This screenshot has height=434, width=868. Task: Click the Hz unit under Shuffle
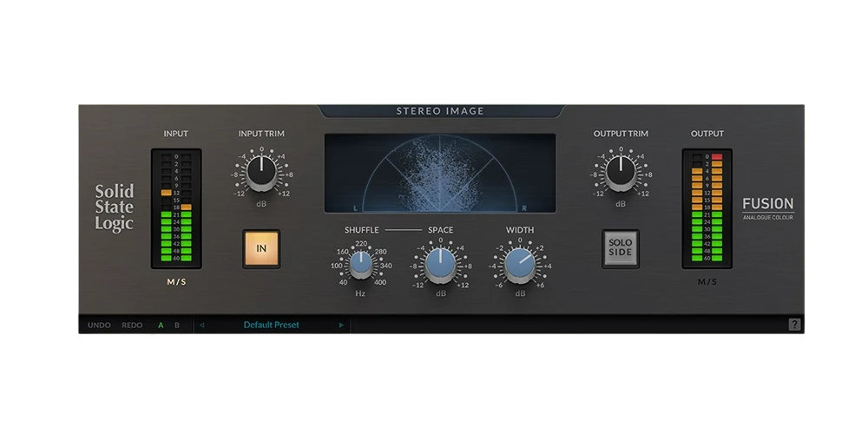coord(360,293)
